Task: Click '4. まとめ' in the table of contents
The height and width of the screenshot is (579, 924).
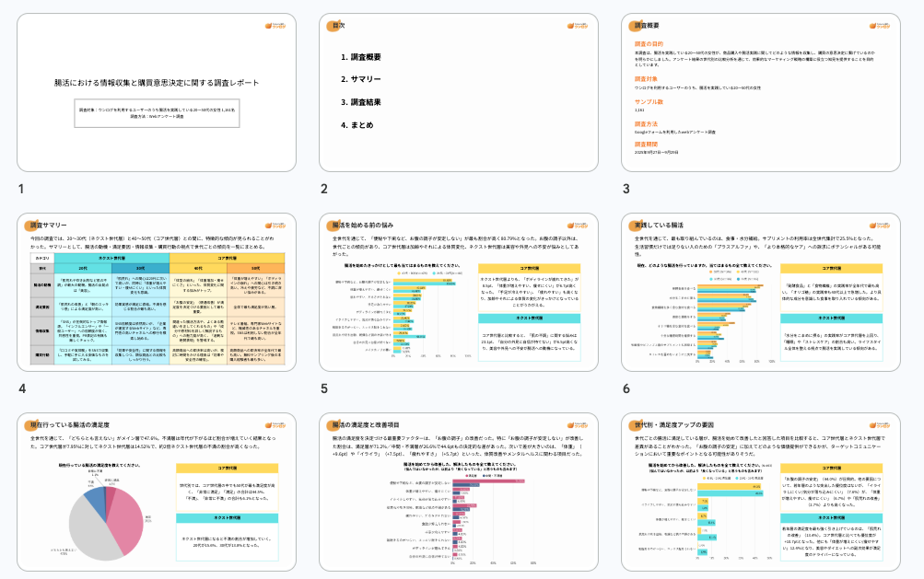Action: click(357, 124)
